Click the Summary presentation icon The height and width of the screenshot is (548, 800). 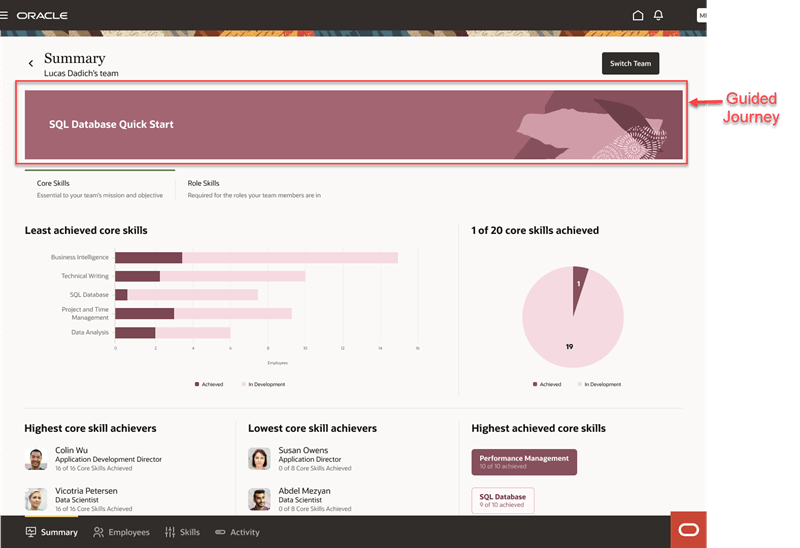point(31,532)
